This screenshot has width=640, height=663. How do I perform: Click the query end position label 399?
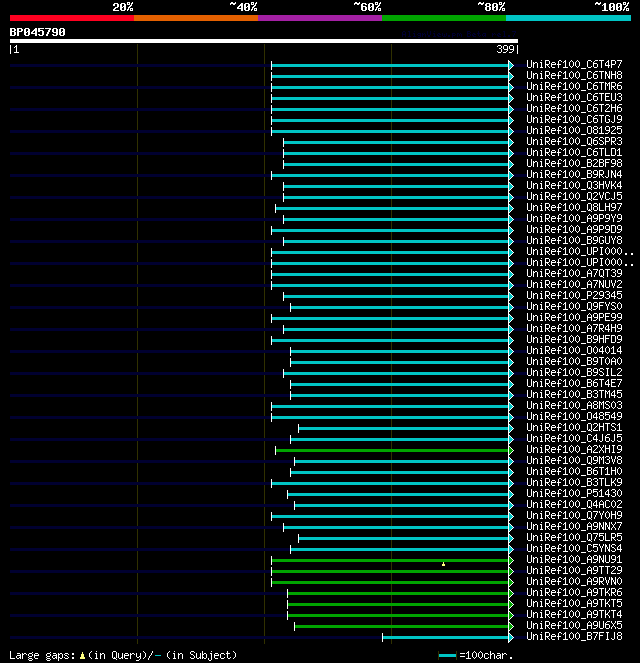tap(505, 49)
